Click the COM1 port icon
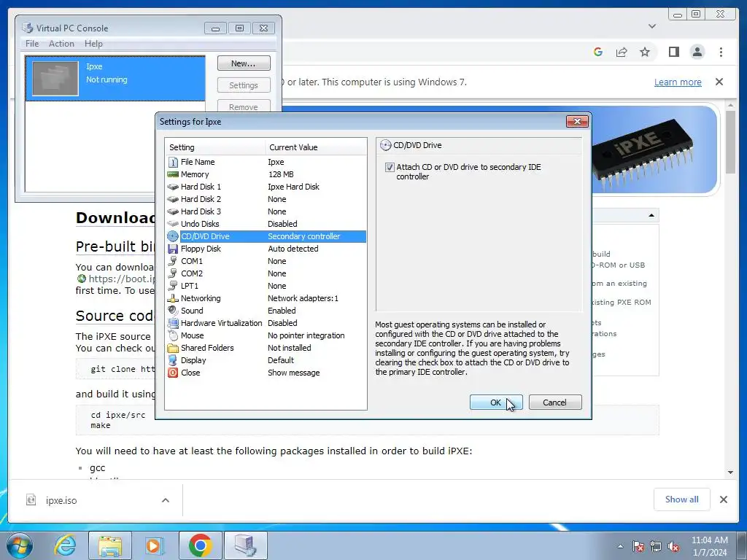 pos(173,261)
